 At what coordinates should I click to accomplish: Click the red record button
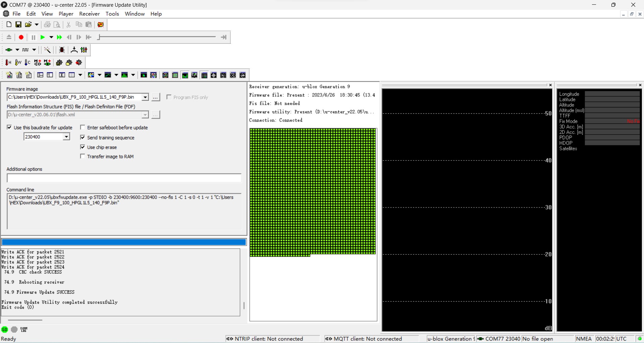[21, 37]
